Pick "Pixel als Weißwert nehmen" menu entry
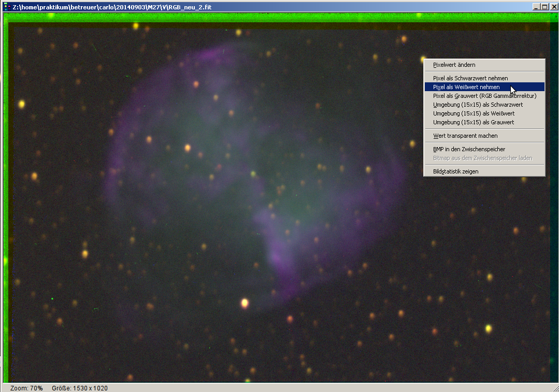 tap(466, 87)
